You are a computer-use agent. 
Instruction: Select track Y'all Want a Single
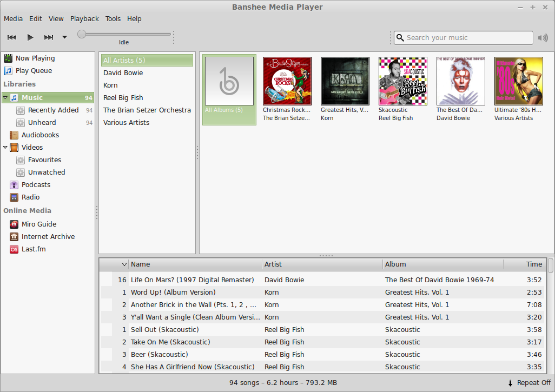coord(322,317)
